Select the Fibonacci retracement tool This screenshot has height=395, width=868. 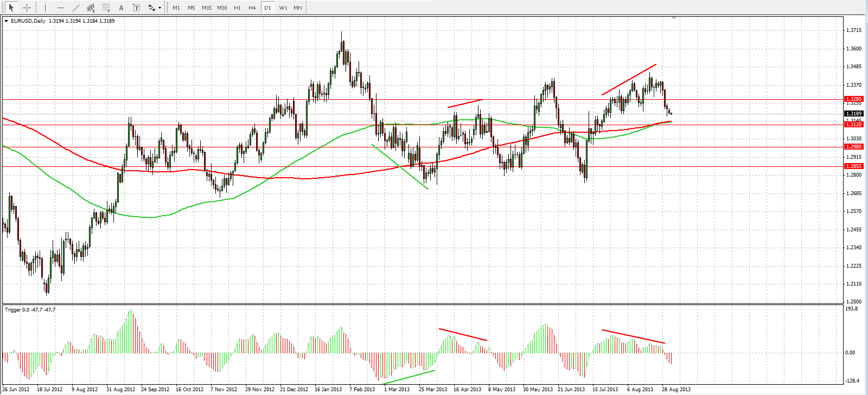(x=106, y=8)
